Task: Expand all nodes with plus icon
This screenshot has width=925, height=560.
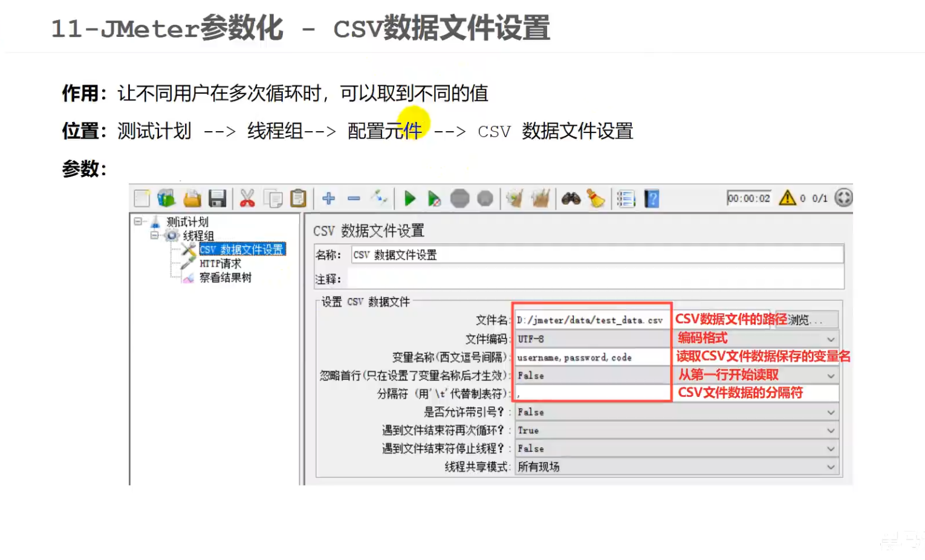Action: click(x=329, y=198)
